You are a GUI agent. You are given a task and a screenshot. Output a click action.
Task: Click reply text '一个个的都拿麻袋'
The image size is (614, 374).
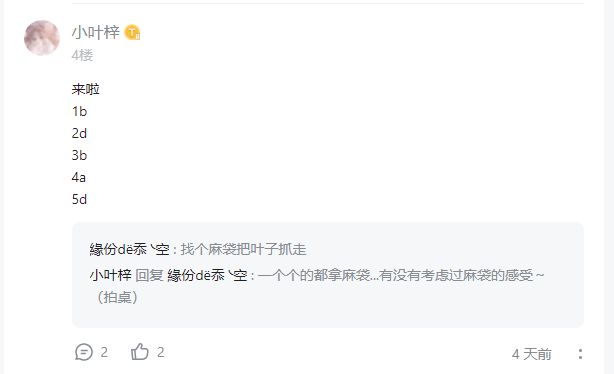[x=314, y=275]
